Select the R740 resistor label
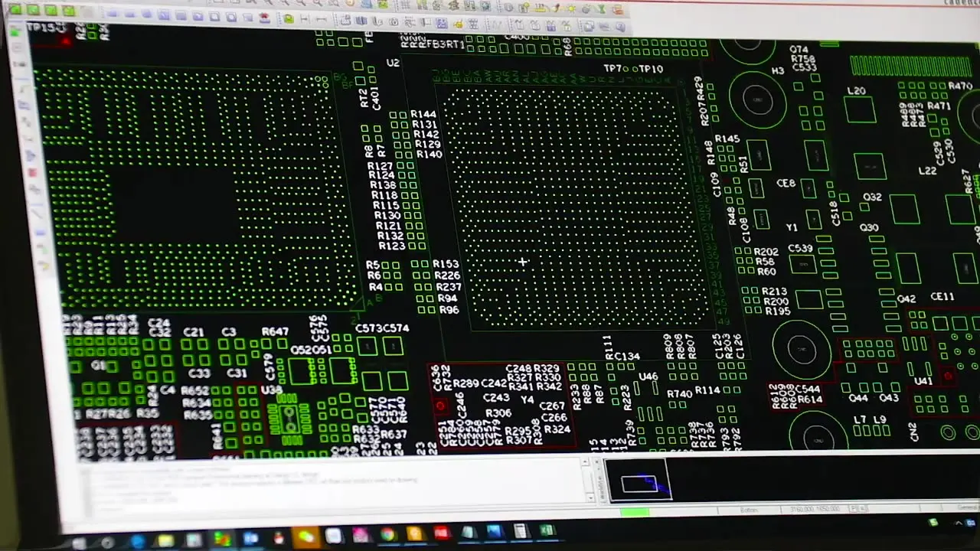This screenshot has height=551, width=980. coord(679,394)
